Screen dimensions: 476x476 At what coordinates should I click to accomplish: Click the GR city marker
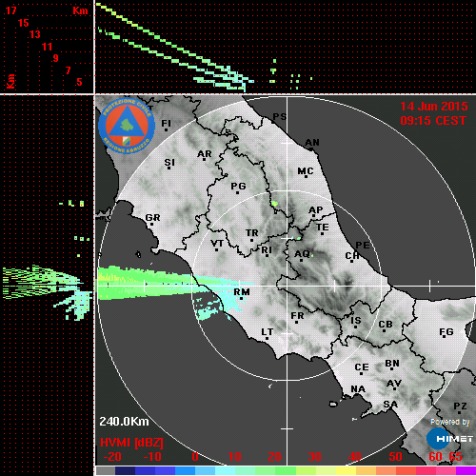coord(152,218)
